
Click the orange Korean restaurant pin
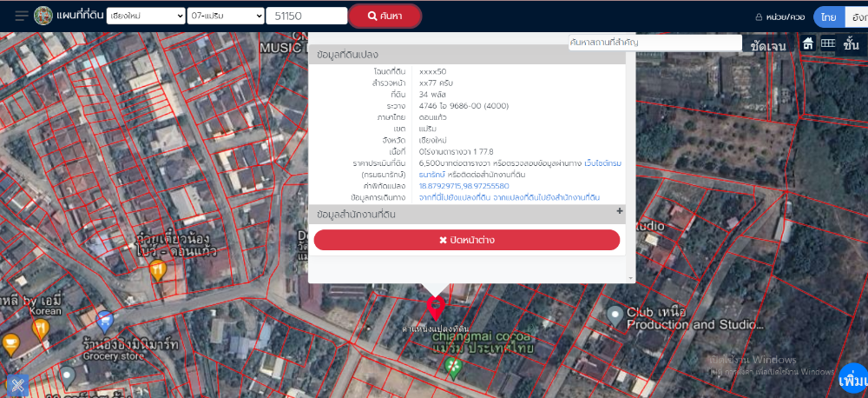(x=41, y=330)
